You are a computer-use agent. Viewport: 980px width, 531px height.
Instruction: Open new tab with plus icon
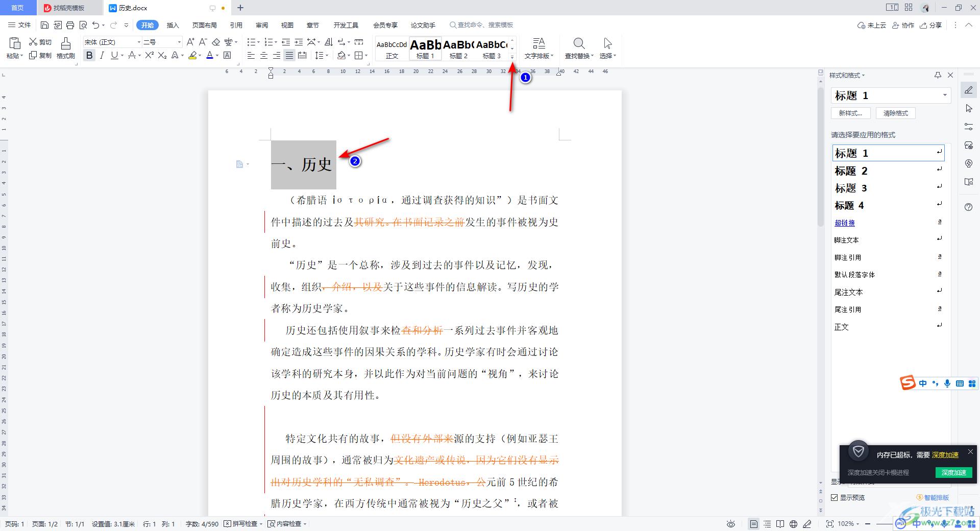point(240,8)
